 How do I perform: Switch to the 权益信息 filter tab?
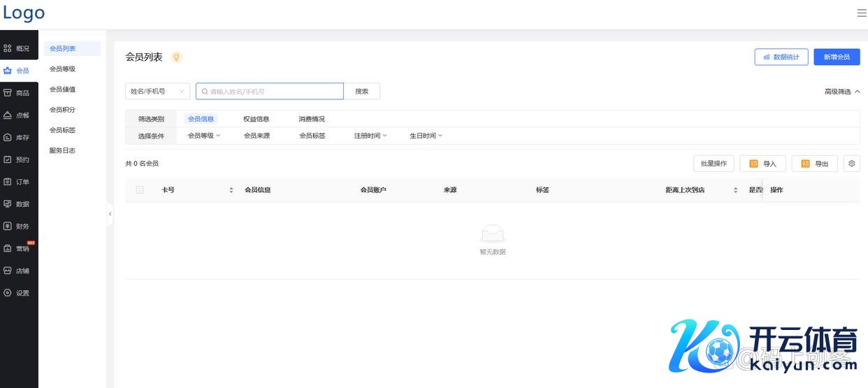[256, 119]
